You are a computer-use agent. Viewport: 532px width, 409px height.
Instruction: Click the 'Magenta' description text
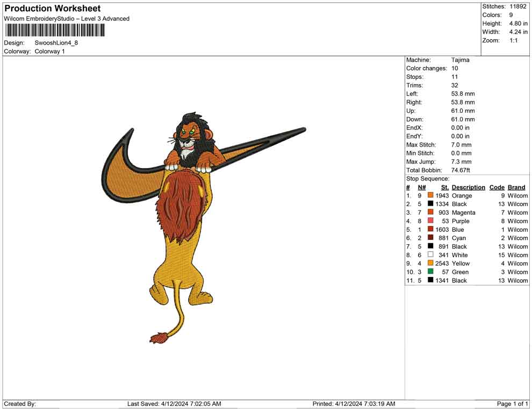[x=463, y=213]
